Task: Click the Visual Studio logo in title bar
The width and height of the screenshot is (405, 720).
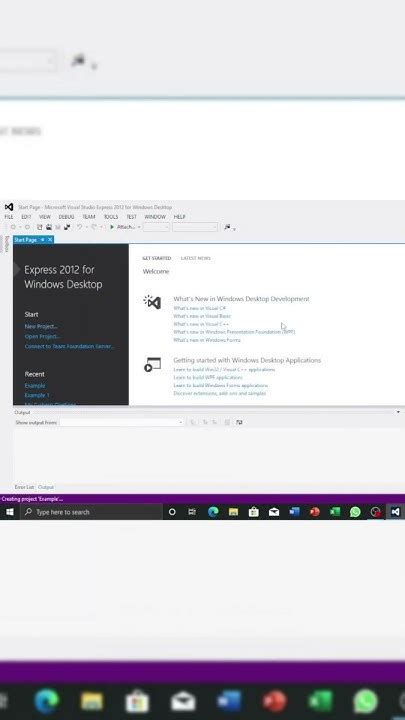Action: pyautogui.click(x=9, y=207)
